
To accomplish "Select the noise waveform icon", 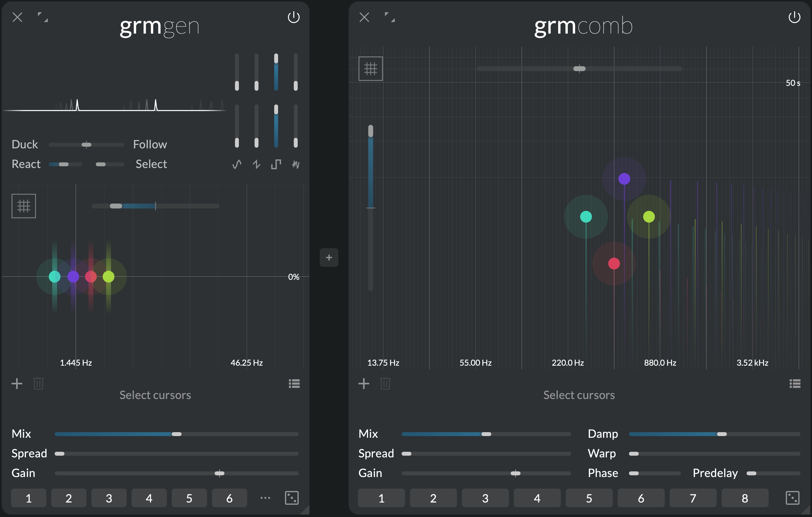I will pyautogui.click(x=296, y=164).
